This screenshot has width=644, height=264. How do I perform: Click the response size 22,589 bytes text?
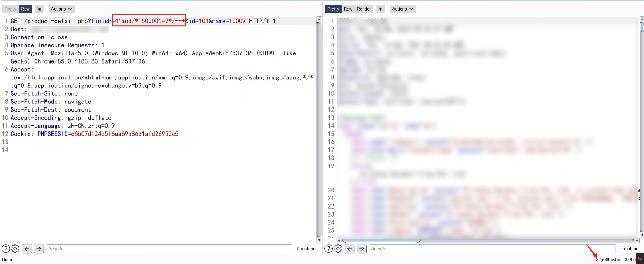point(608,260)
